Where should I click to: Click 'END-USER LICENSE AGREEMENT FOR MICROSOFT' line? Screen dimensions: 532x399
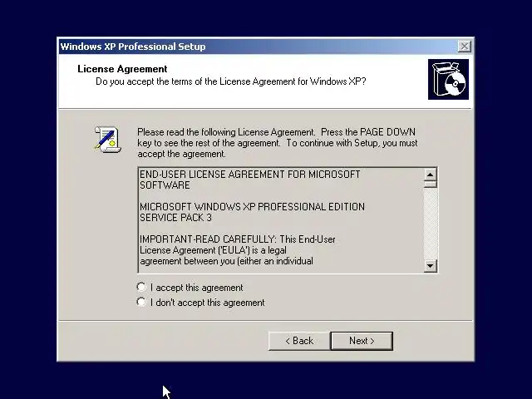click(249, 175)
